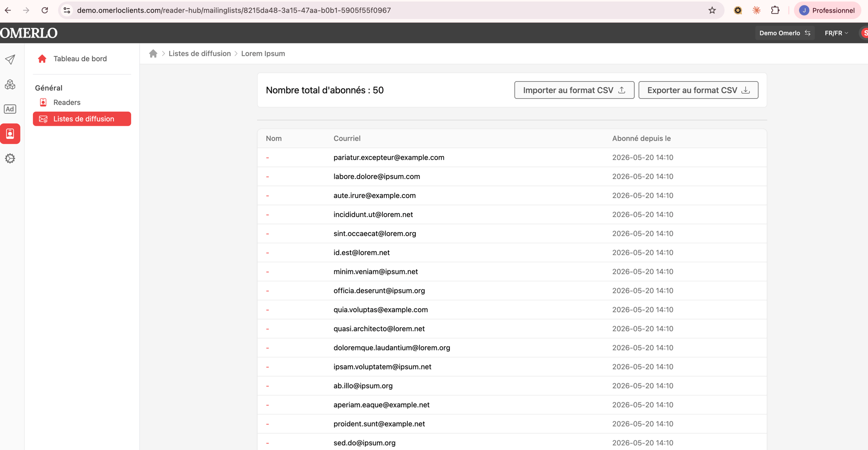Reload the page with the refresh icon
The image size is (868, 450).
tap(45, 10)
